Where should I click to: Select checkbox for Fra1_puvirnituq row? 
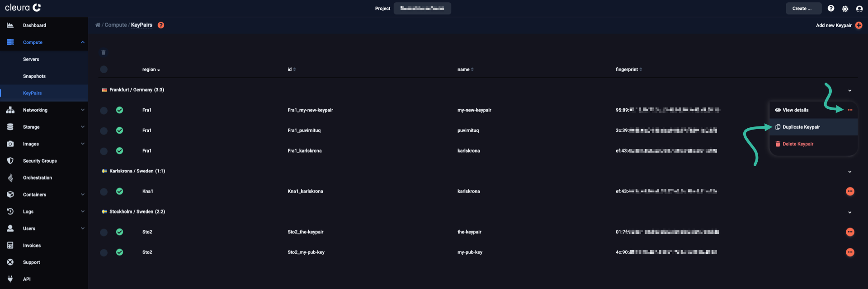(104, 131)
